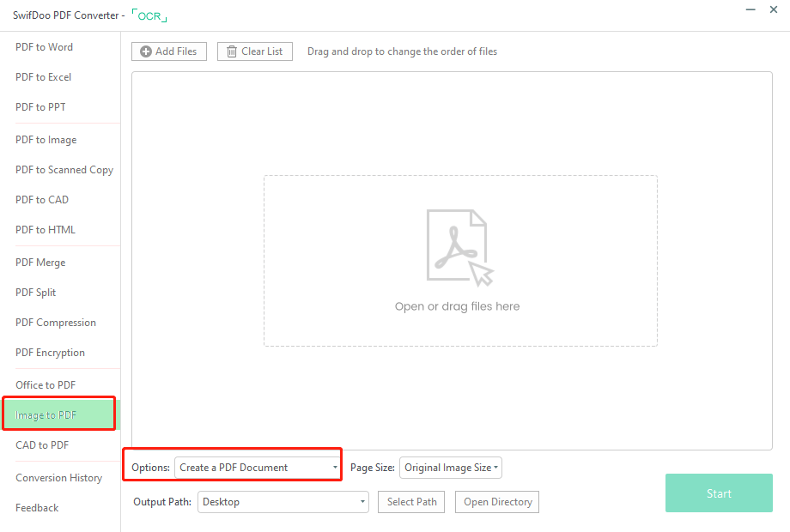The image size is (790, 532).
Task: Switch to PDF to HTML
Action: point(46,229)
